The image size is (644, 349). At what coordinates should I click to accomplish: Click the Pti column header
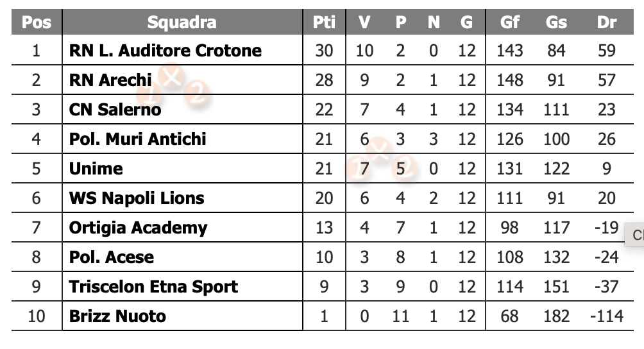click(324, 22)
